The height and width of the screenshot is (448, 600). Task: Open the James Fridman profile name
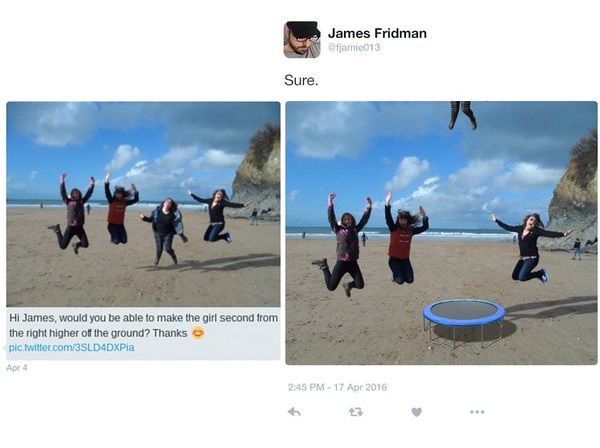(377, 33)
